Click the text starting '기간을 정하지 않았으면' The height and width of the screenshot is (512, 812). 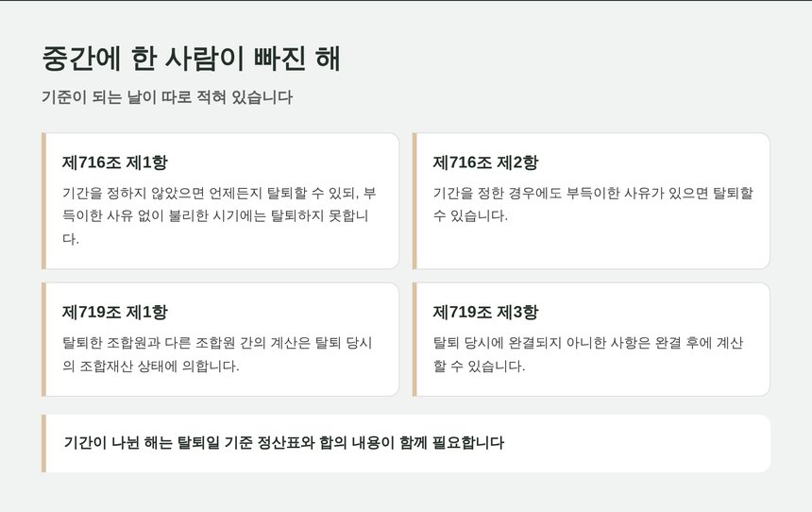pos(219,215)
